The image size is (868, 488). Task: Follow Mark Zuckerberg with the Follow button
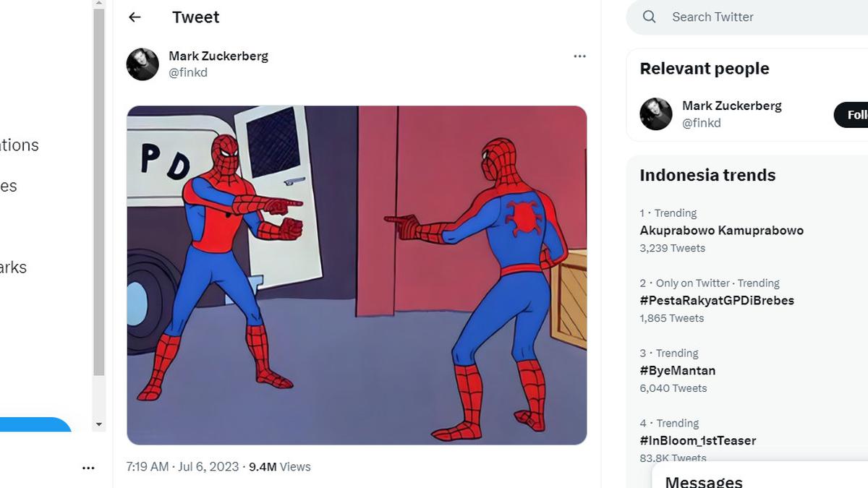click(x=855, y=114)
